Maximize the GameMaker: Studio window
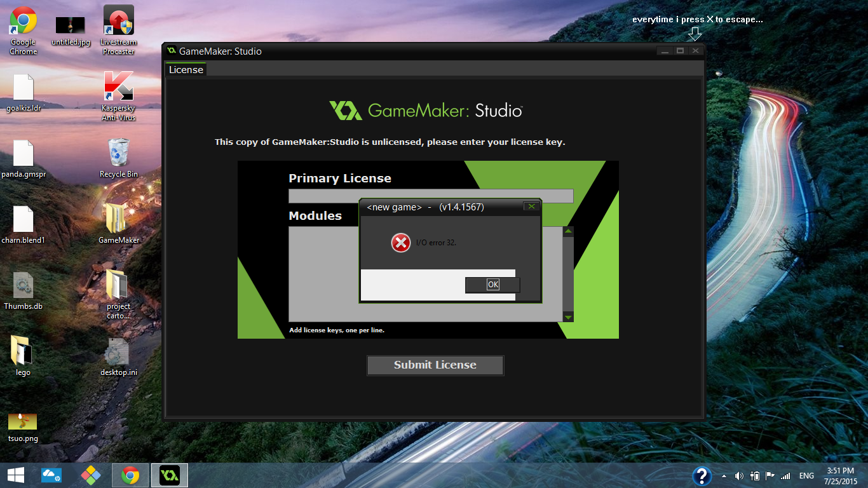Viewport: 868px width, 488px height. (680, 51)
